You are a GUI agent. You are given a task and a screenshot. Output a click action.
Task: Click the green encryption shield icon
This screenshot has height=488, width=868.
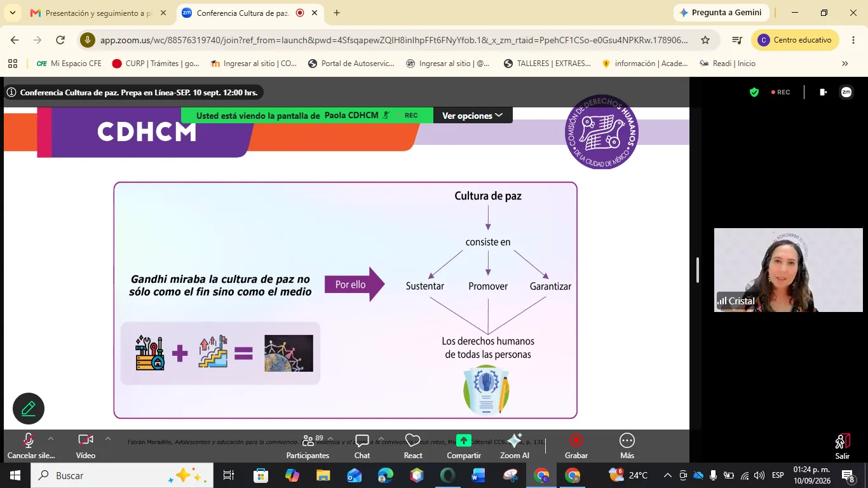pyautogui.click(x=754, y=92)
